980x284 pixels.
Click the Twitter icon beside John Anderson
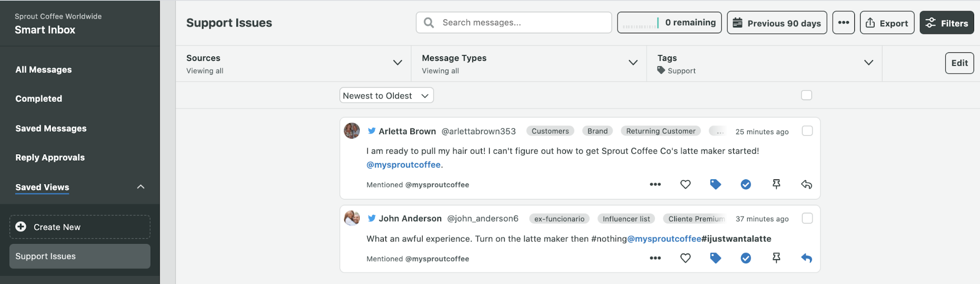[372, 218]
